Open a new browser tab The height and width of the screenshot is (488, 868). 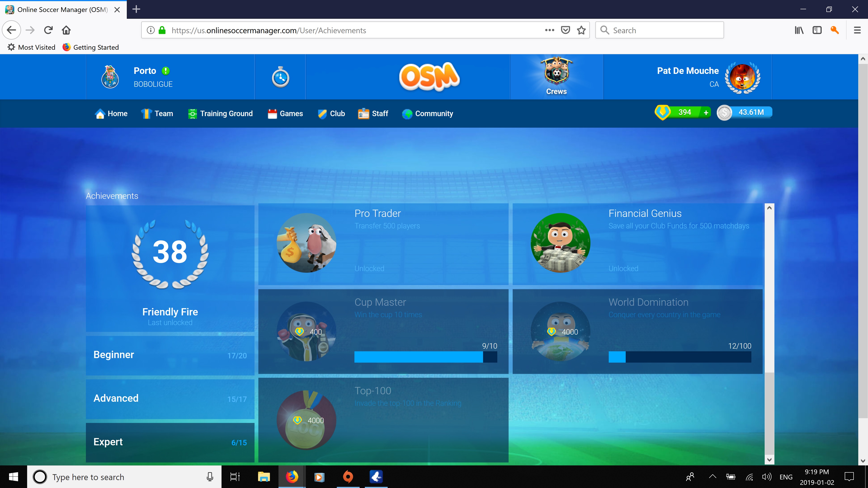click(136, 9)
